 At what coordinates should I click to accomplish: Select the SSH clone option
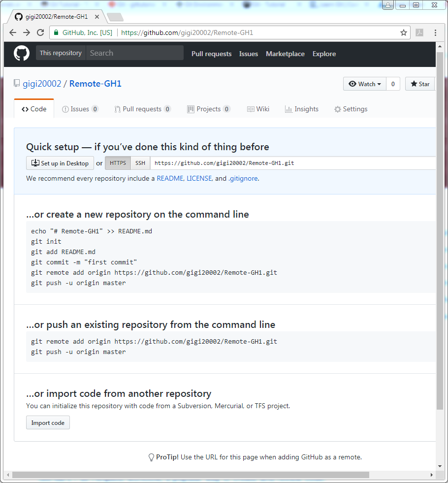coord(140,163)
